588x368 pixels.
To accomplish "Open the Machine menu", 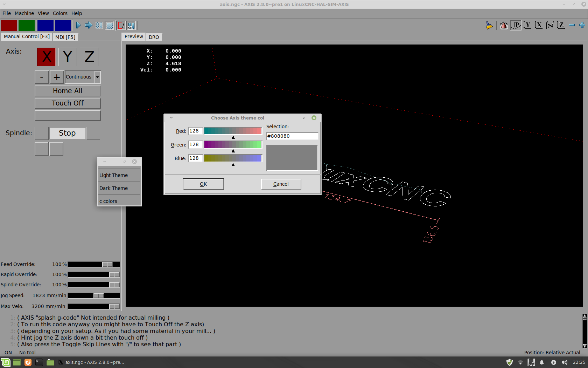I will (x=24, y=13).
